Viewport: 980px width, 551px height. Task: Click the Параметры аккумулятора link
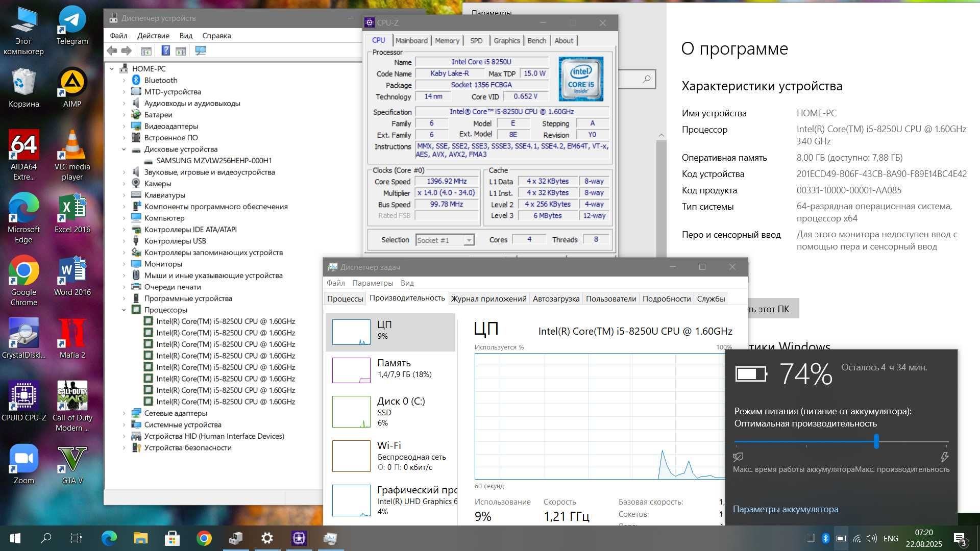click(786, 509)
